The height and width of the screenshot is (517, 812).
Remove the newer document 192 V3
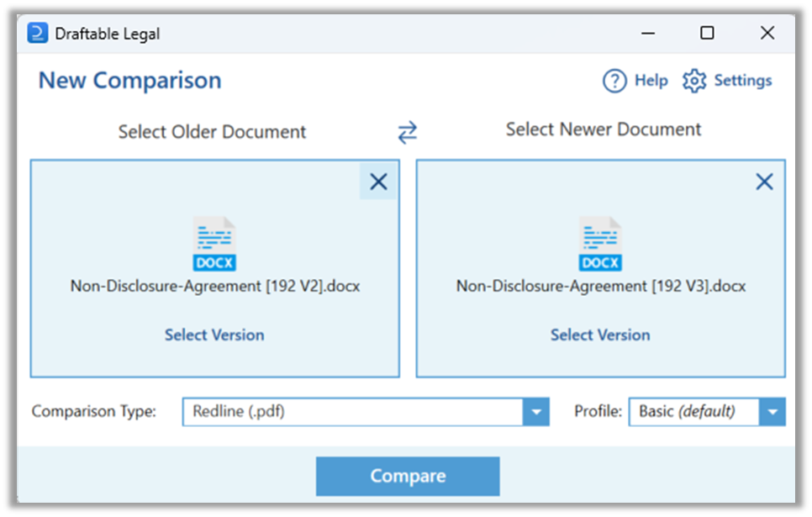764,182
